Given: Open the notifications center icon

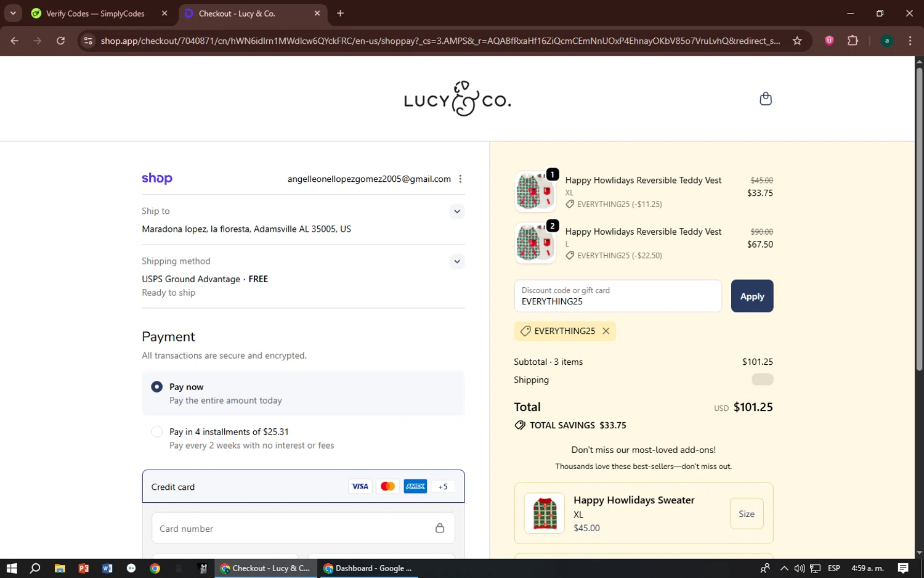Looking at the screenshot, I should tap(902, 568).
